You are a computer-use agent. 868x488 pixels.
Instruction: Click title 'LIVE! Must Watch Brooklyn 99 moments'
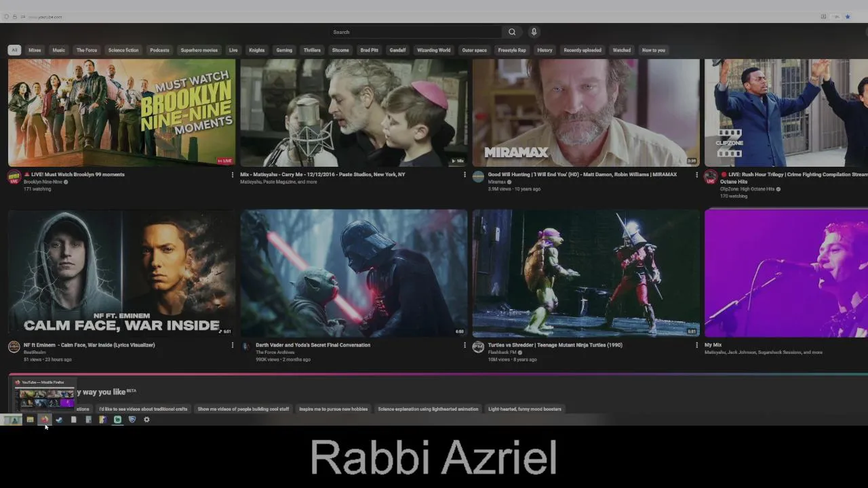tap(75, 175)
